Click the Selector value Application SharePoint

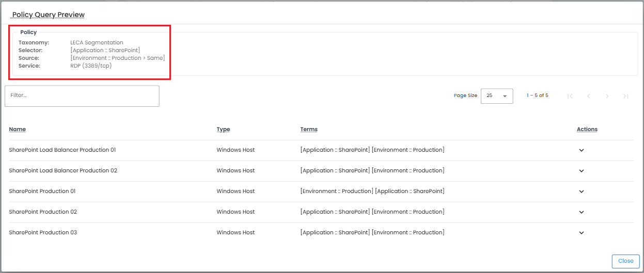click(x=105, y=50)
